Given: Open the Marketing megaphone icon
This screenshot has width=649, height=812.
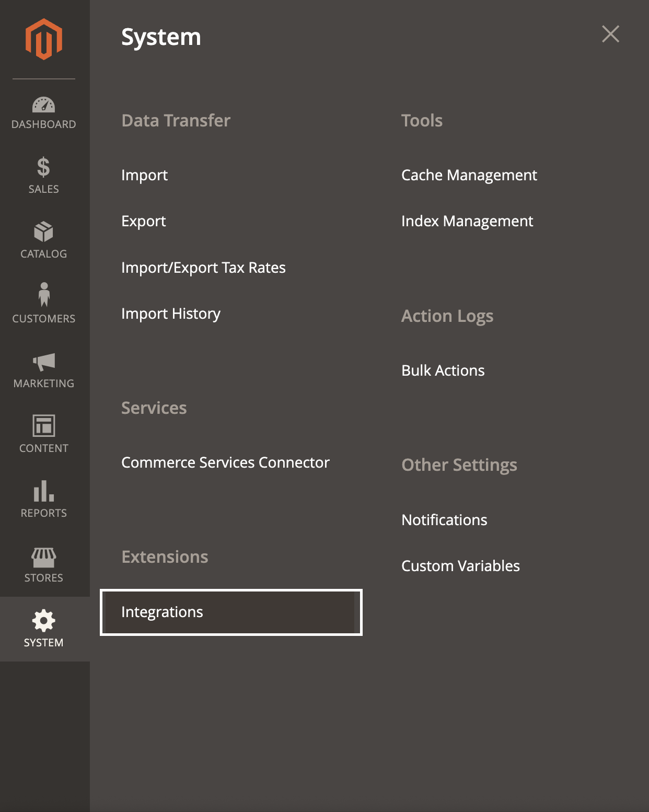Looking at the screenshot, I should click(44, 362).
